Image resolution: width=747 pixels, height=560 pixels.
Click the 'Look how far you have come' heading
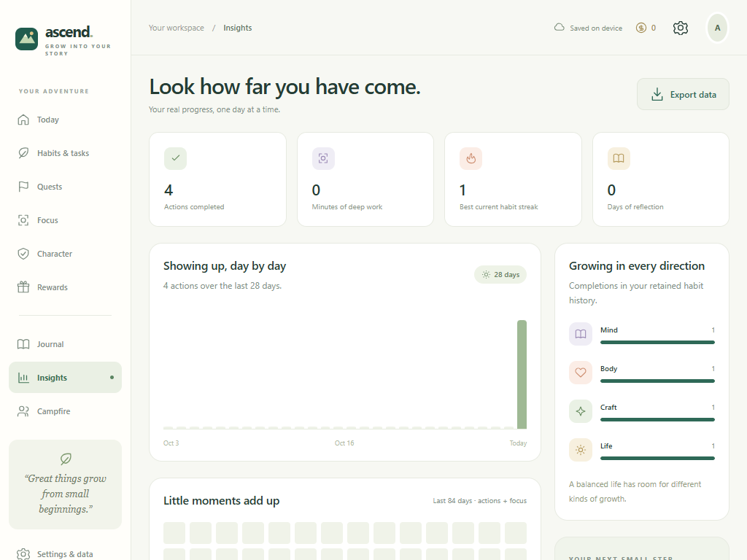285,87
